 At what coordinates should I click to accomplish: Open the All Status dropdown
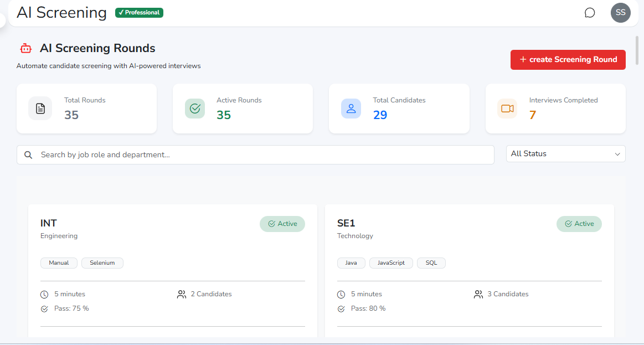tap(565, 154)
